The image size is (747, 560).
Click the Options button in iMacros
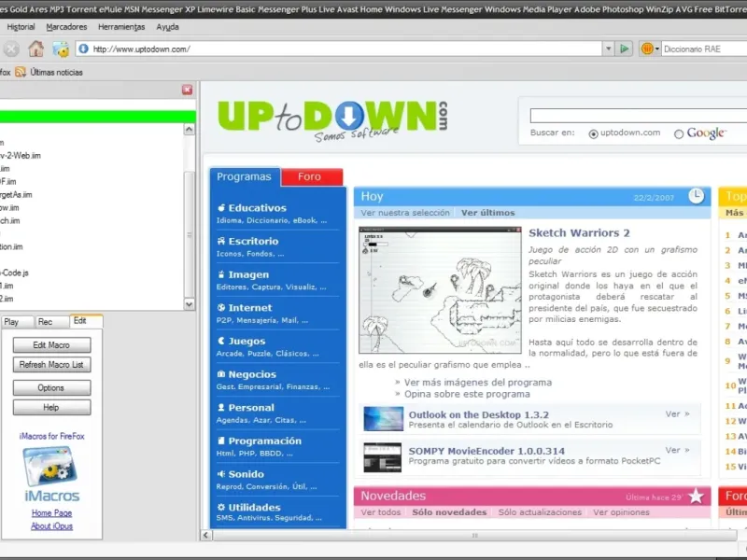[x=51, y=387]
